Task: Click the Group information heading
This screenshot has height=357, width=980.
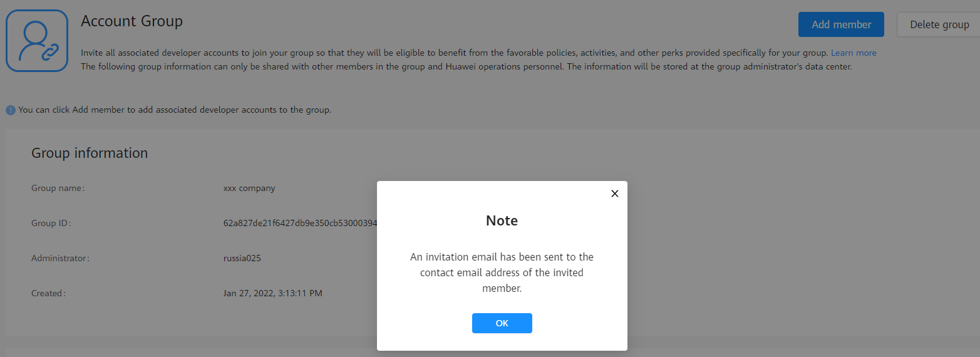Action: (90, 153)
